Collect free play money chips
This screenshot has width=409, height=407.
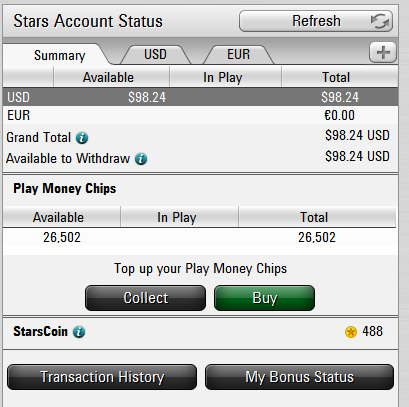tap(146, 298)
